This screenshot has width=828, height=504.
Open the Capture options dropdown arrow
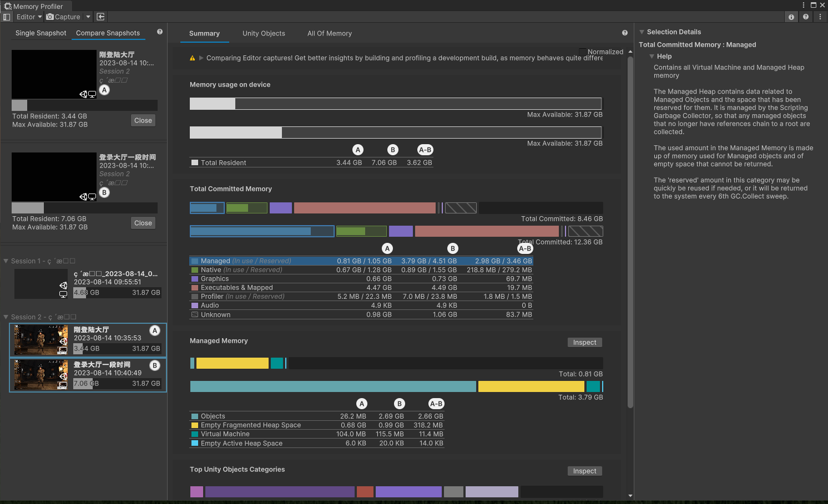tap(88, 17)
